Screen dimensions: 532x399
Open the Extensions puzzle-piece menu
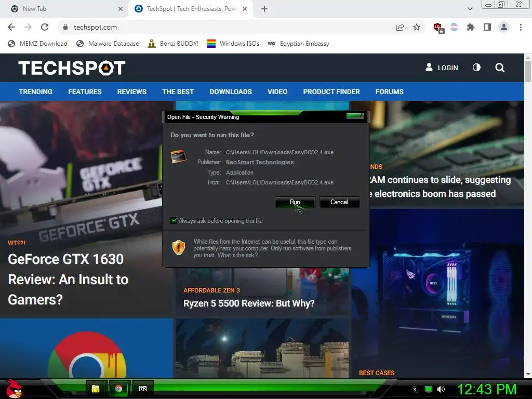[x=471, y=27]
